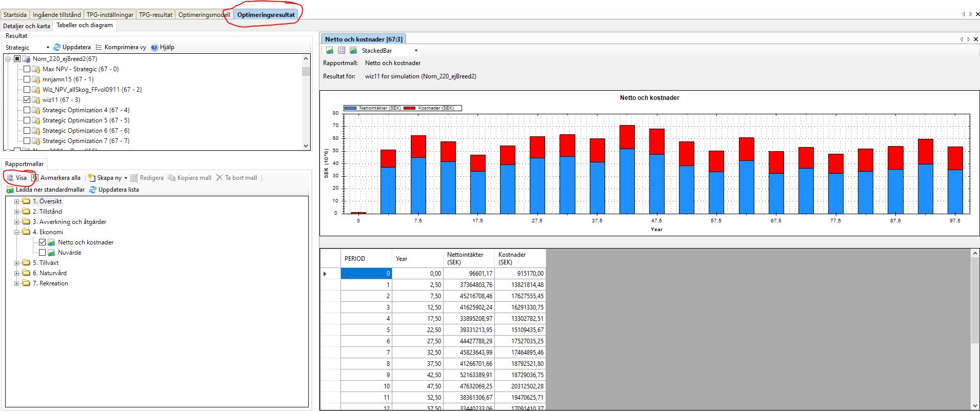Open the TPG-resultat tab
This screenshot has width=980, height=412.
click(x=155, y=15)
